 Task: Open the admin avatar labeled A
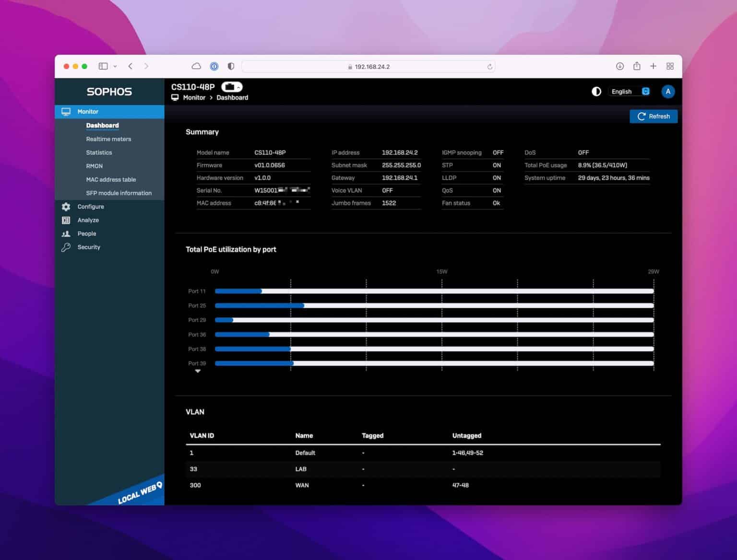[x=668, y=92]
